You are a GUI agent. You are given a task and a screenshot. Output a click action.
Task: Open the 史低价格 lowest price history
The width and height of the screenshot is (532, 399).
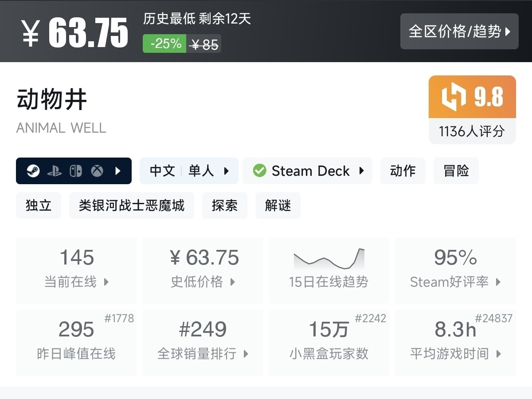(203, 270)
